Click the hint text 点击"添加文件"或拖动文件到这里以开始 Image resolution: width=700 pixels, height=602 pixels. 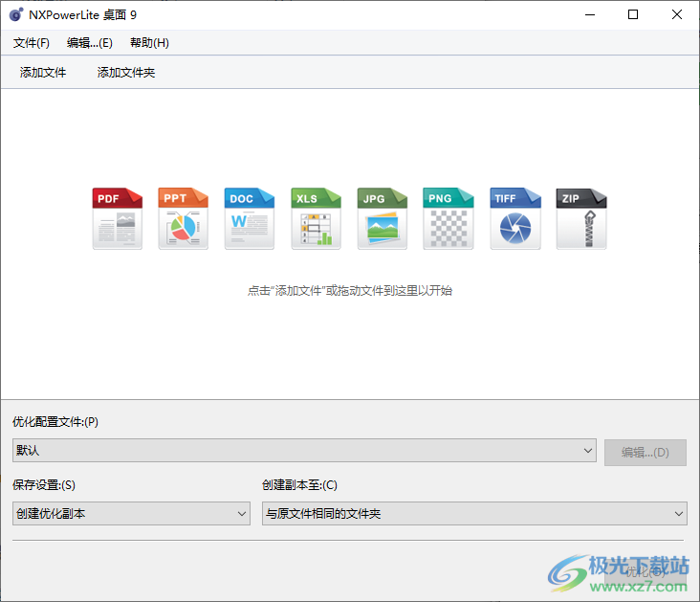[x=350, y=291]
